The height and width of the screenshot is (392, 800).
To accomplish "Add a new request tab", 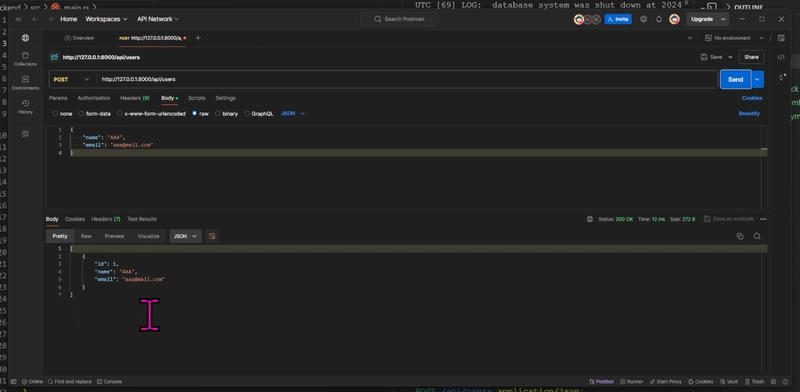I will point(198,38).
